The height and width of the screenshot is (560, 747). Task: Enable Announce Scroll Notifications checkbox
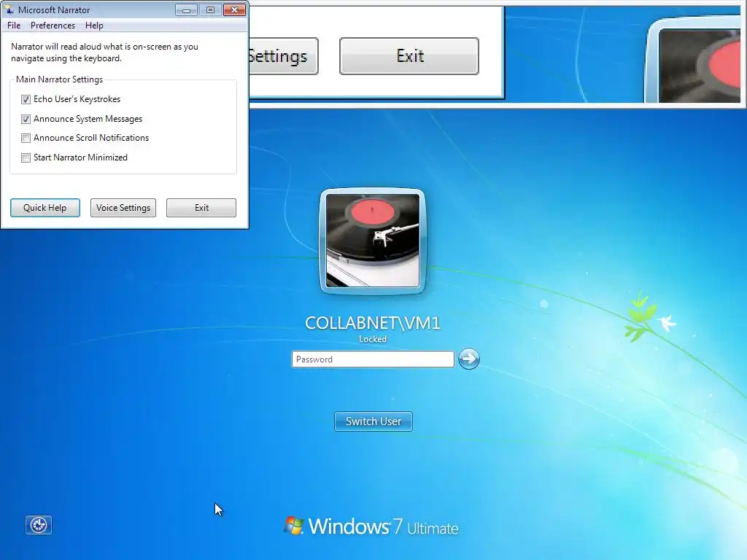(x=26, y=138)
